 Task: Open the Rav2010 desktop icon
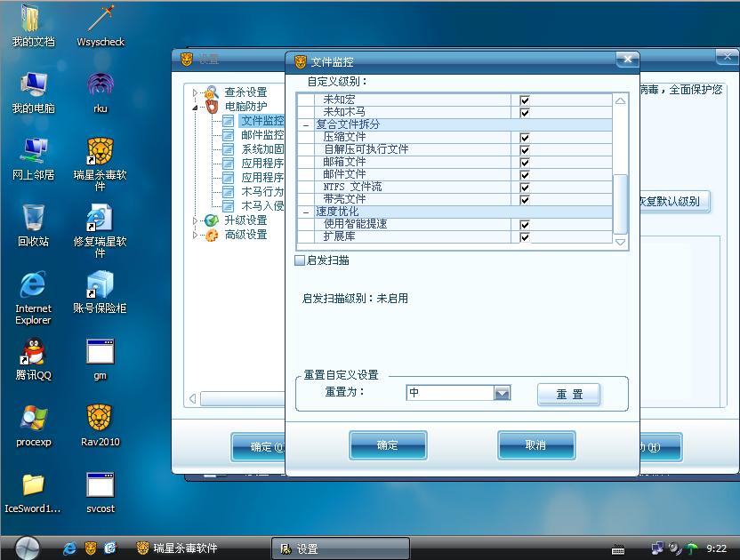click(x=100, y=419)
